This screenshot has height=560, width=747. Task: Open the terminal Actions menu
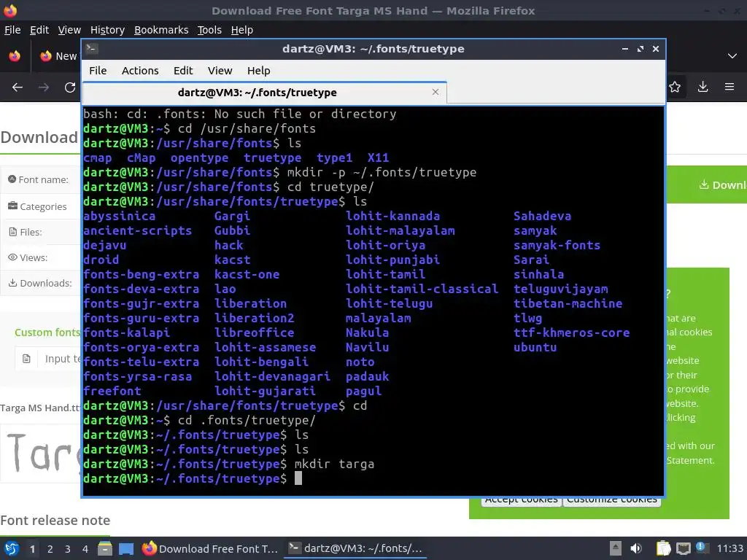point(140,71)
